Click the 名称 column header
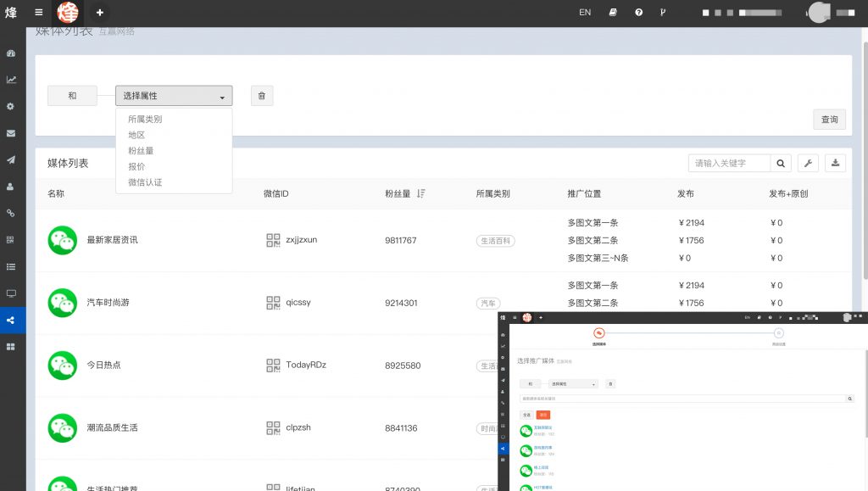The width and height of the screenshot is (868, 491). coord(56,193)
